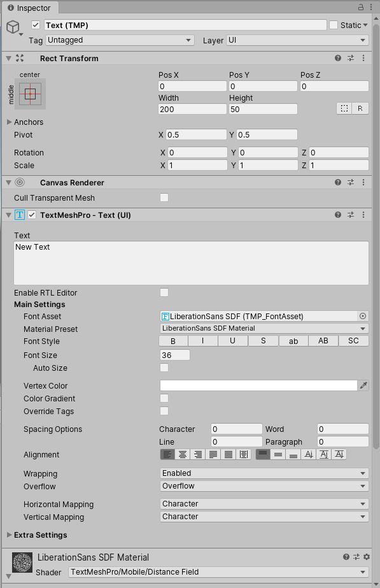Enable the Static checkbox
Screen dimensions: 380x588
coord(334,25)
